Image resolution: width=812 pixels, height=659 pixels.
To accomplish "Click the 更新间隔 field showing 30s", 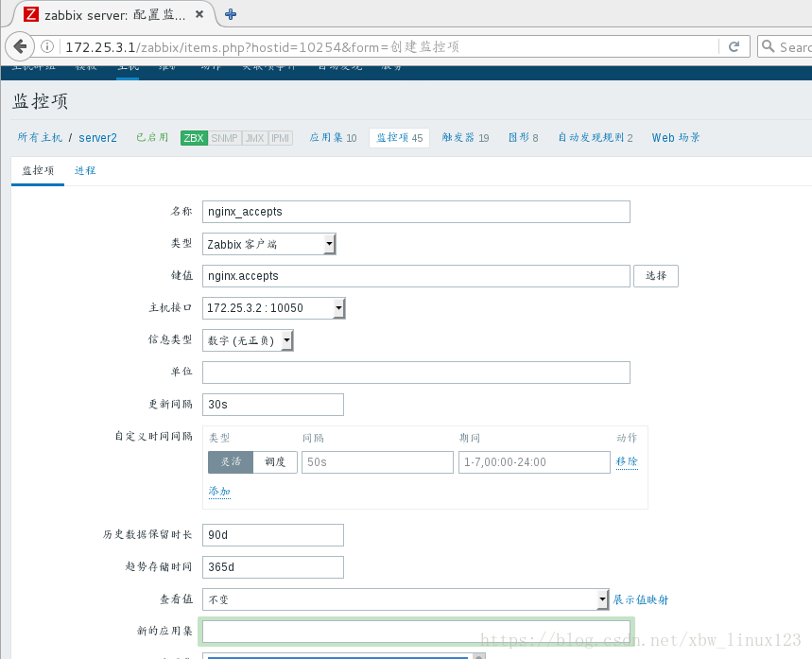I will (x=273, y=405).
